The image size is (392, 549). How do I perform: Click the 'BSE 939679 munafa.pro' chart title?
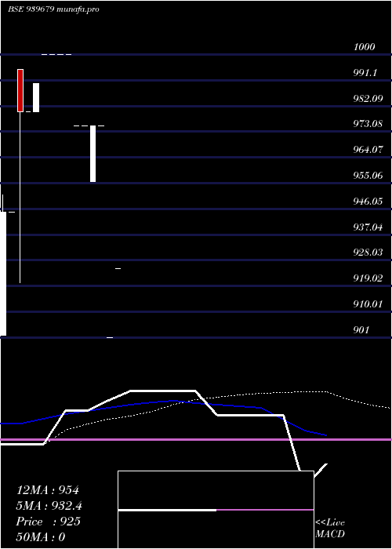click(53, 9)
